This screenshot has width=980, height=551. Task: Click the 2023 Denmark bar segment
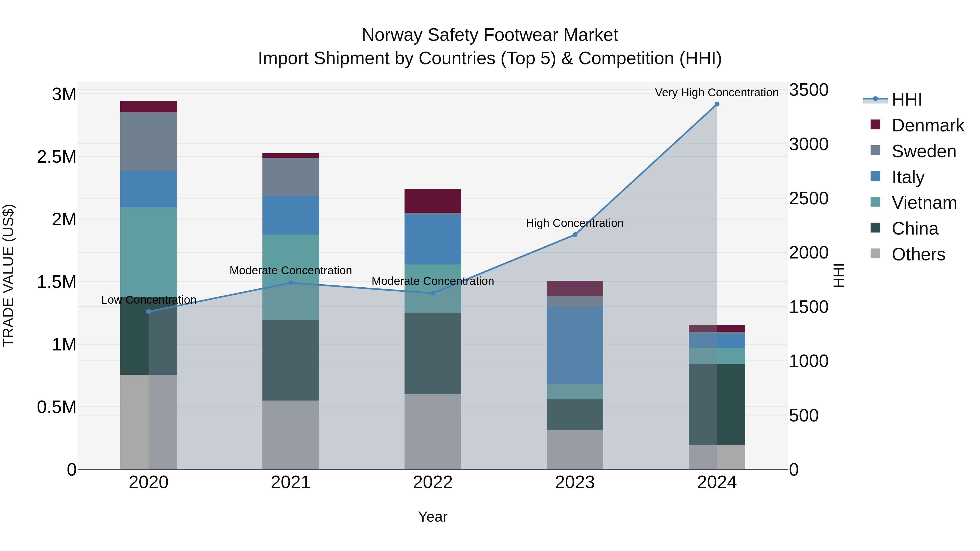point(575,289)
